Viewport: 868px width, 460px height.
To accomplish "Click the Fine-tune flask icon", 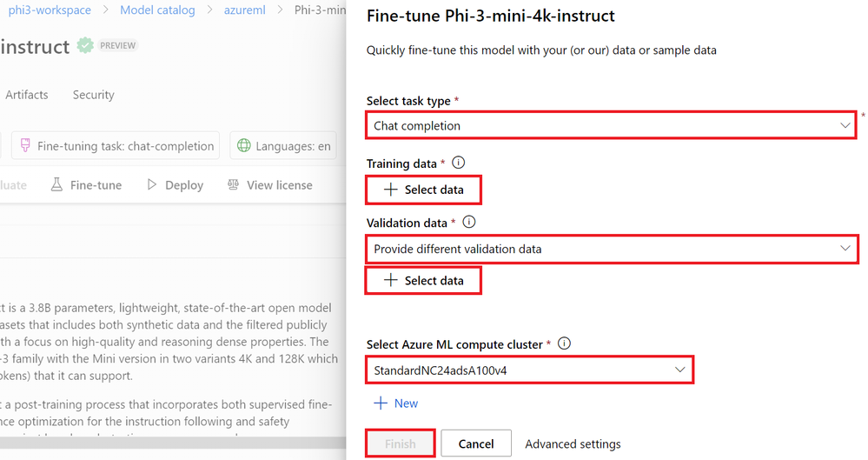I will [x=57, y=184].
